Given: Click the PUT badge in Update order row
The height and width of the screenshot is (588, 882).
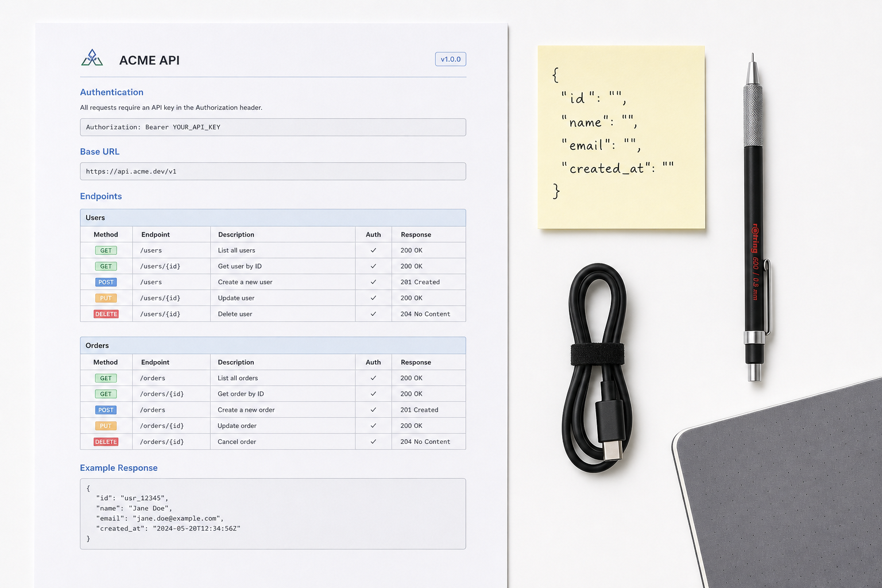Looking at the screenshot, I should click(x=106, y=426).
